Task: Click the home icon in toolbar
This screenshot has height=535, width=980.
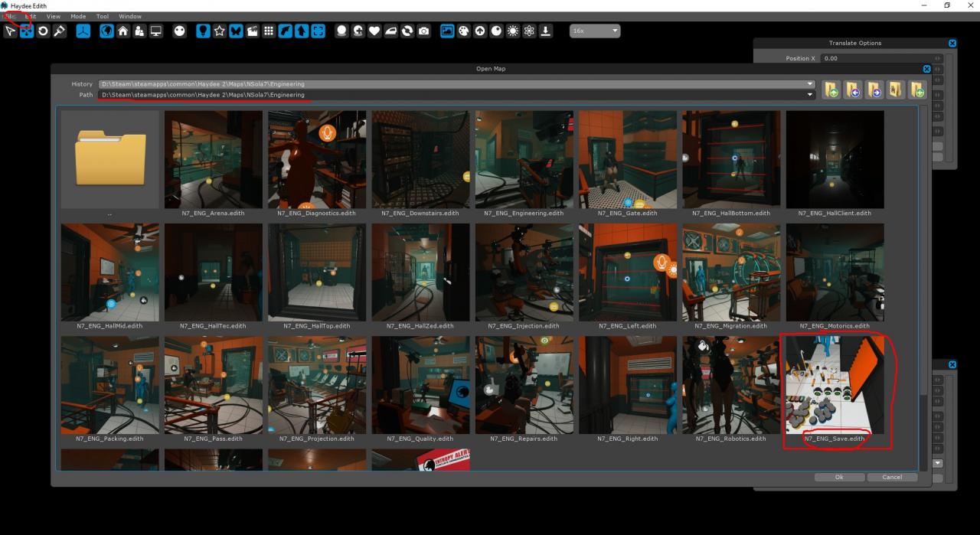Action: (122, 31)
